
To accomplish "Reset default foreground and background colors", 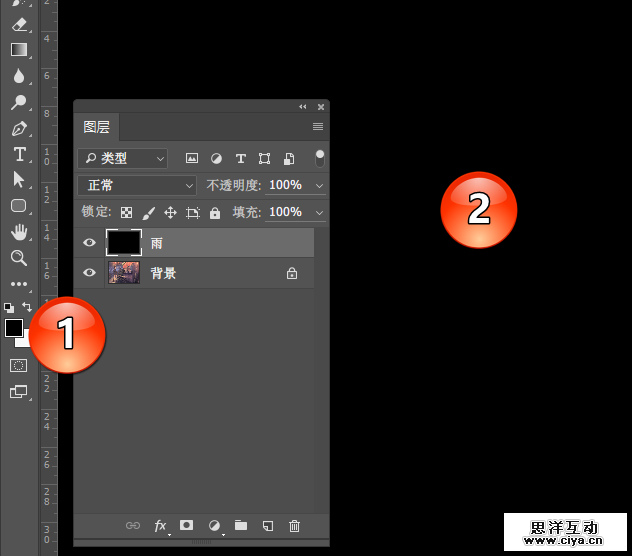I will tap(9, 308).
